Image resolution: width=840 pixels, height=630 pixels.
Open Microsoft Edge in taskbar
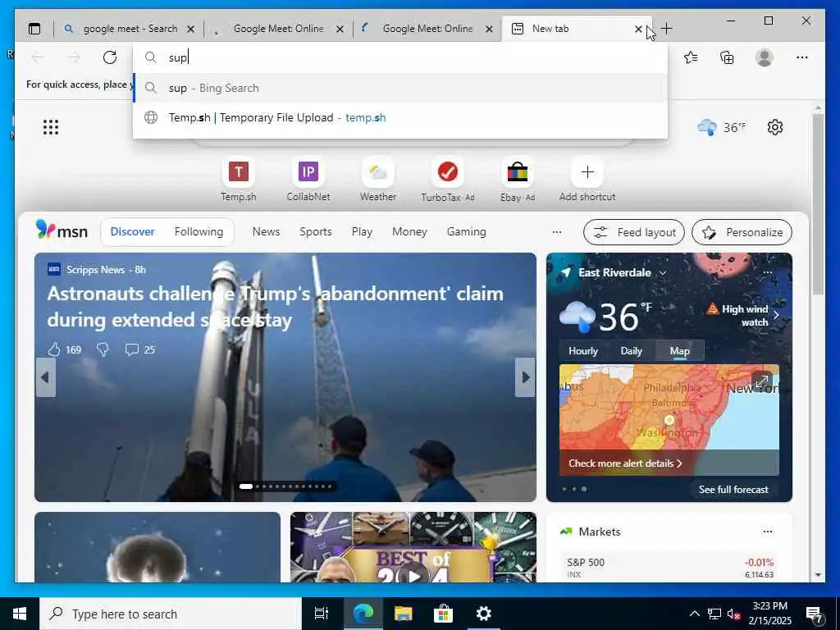click(363, 614)
